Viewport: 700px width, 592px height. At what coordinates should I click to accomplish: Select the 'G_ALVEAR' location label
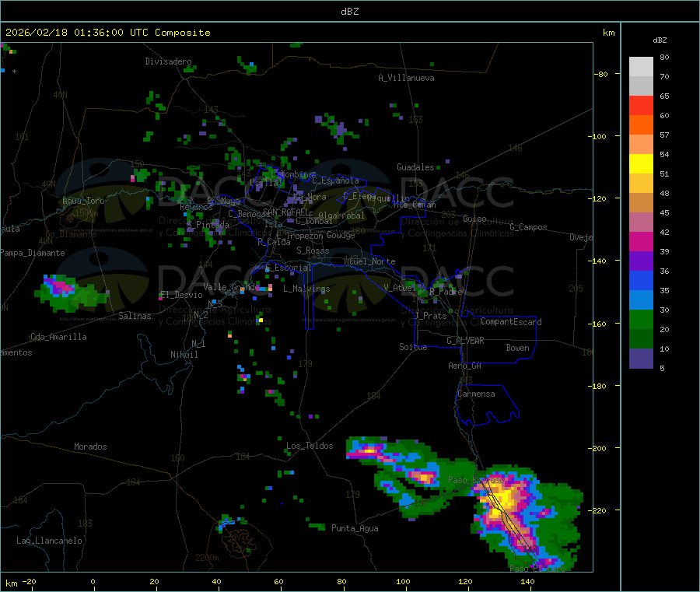(465, 341)
